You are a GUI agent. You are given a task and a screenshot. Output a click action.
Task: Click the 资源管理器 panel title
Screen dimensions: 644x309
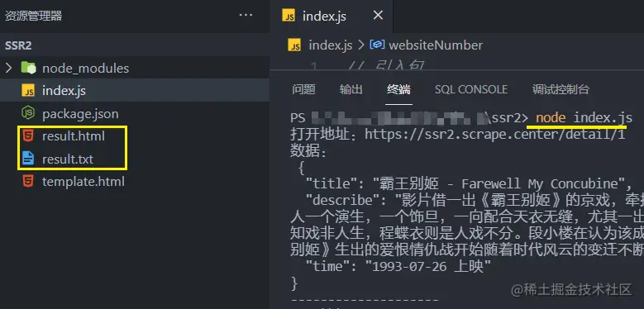pyautogui.click(x=33, y=16)
